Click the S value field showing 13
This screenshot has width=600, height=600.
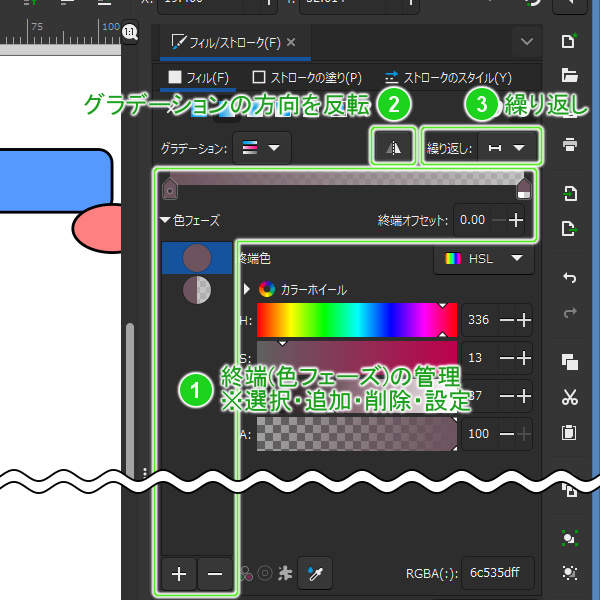(x=476, y=358)
